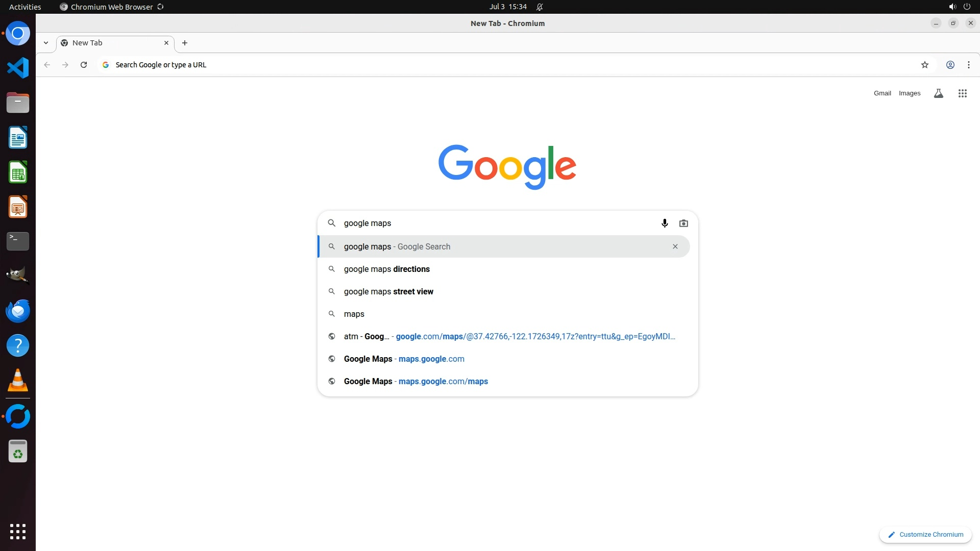The width and height of the screenshot is (980, 551).
Task: Expand the tab search dropdown
Action: click(x=46, y=43)
